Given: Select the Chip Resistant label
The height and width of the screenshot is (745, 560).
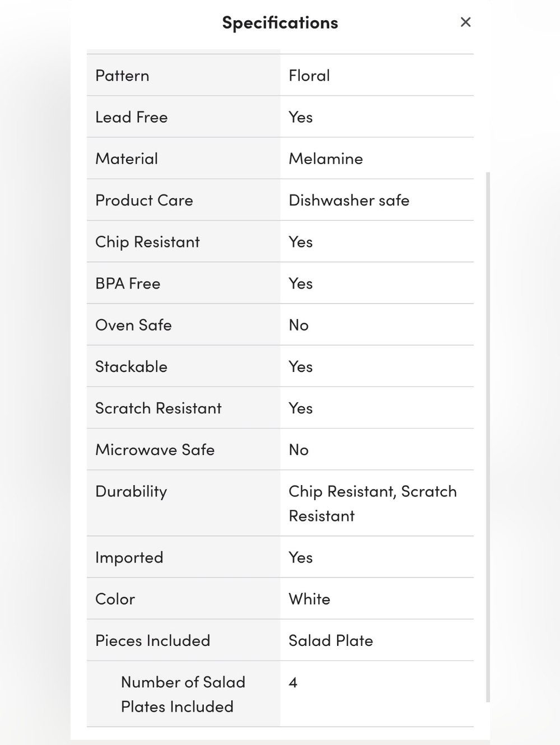Looking at the screenshot, I should (x=147, y=242).
